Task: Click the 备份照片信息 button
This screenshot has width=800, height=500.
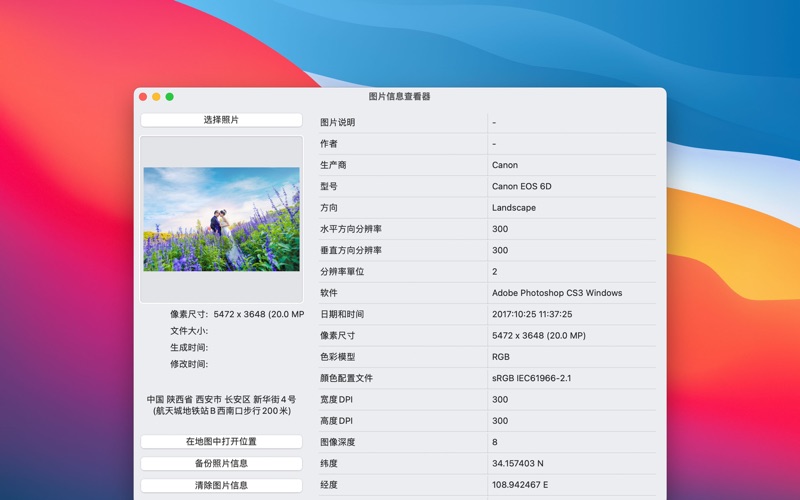Action: tap(221, 463)
